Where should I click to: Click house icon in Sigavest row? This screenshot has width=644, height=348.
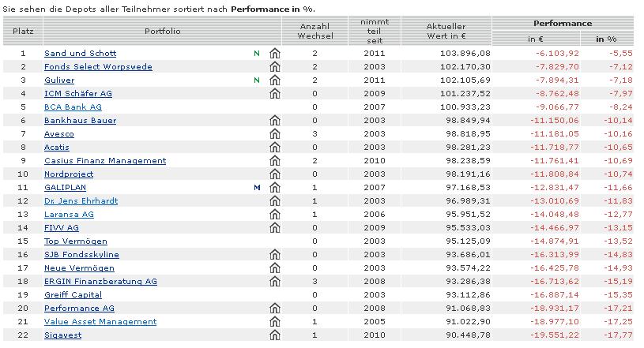click(x=275, y=335)
